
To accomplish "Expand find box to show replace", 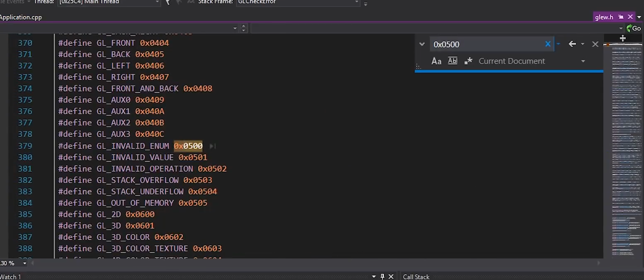I will coord(422,44).
